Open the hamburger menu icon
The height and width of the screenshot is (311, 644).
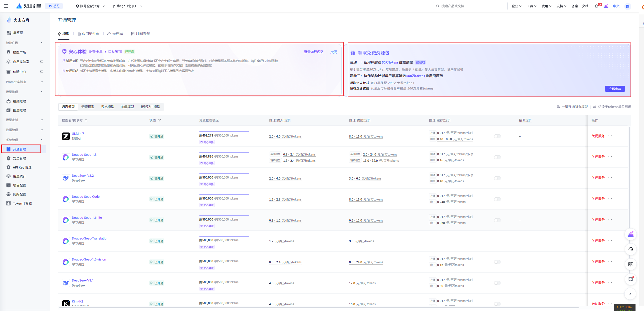pyautogui.click(x=6, y=6)
